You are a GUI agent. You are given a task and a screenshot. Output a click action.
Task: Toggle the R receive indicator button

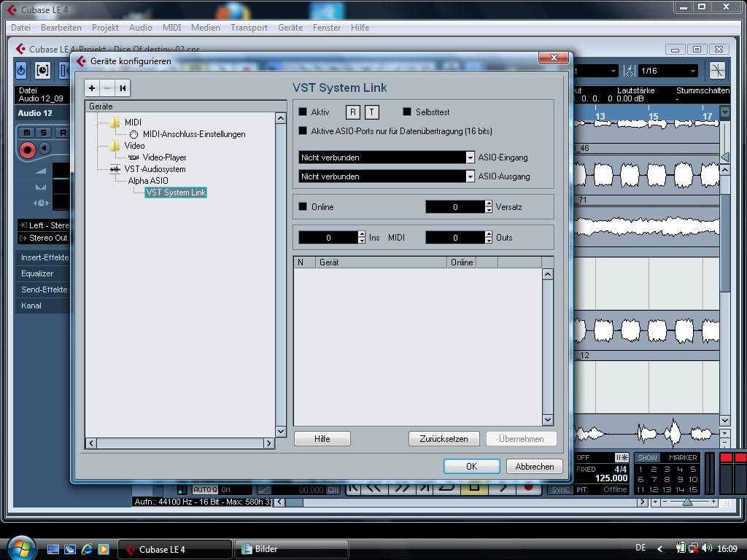(353, 112)
